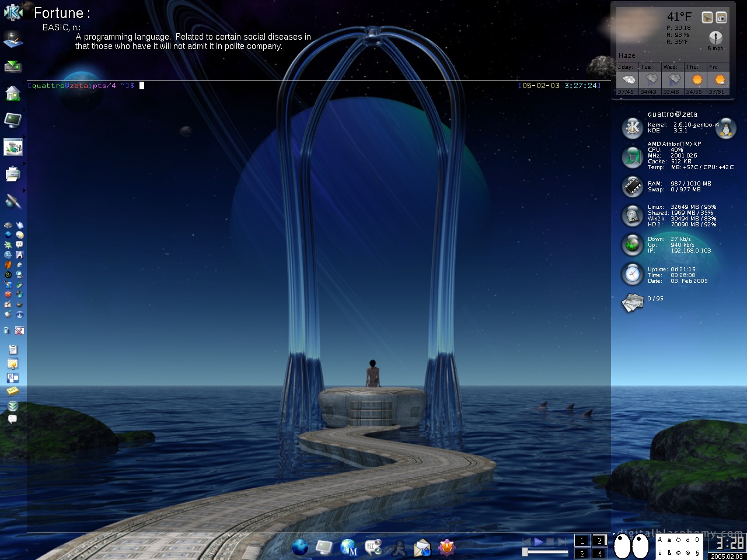
Task: Select the 2day forecast in weather widget
Action: (627, 79)
